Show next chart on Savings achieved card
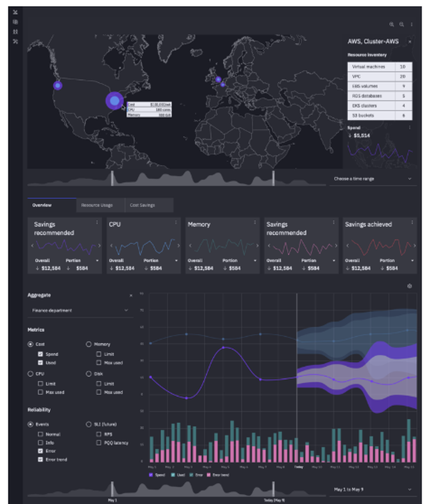 point(415,246)
